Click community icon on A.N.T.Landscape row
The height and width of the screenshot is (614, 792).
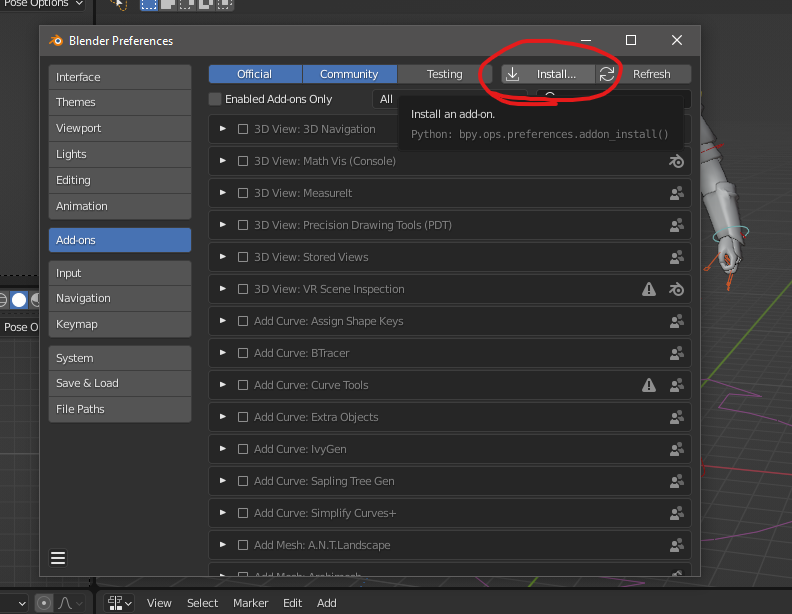tap(676, 545)
